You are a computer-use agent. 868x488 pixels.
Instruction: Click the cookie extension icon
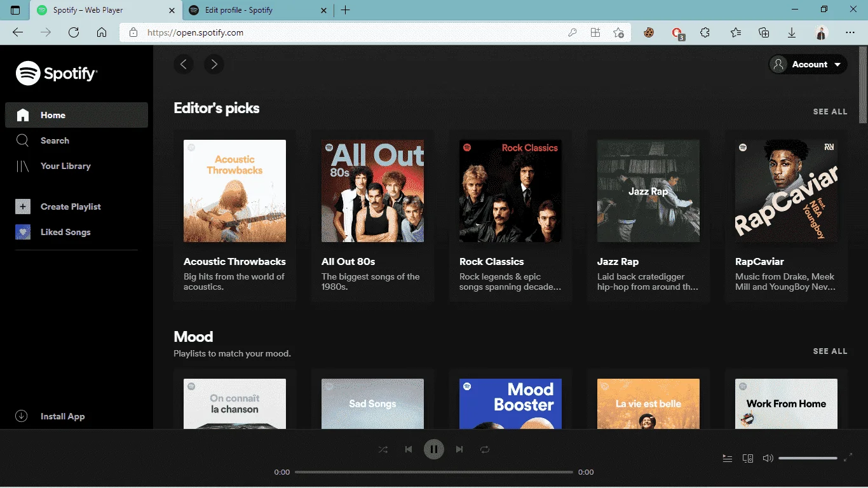click(649, 32)
